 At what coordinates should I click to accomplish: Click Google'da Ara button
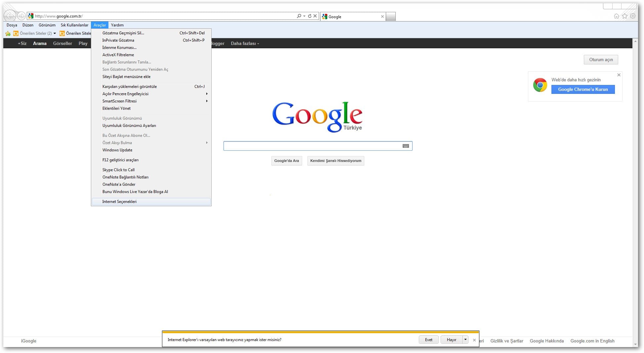pyautogui.click(x=287, y=161)
